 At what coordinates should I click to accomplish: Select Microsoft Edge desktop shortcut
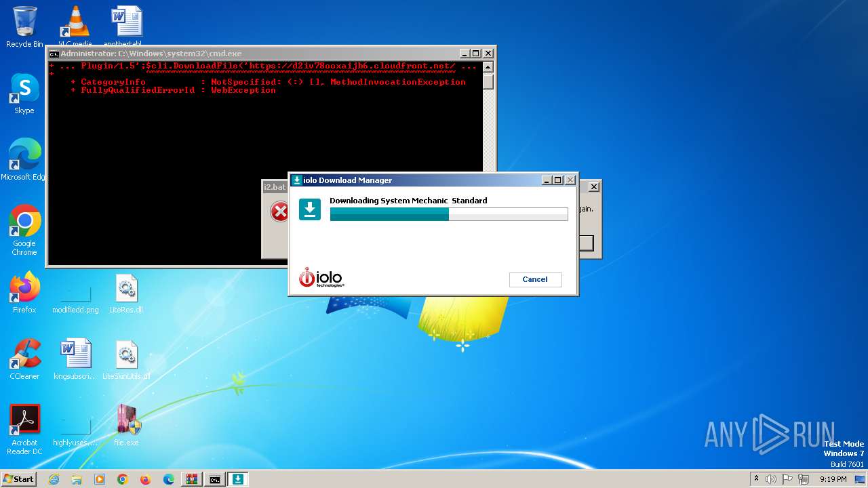point(24,160)
